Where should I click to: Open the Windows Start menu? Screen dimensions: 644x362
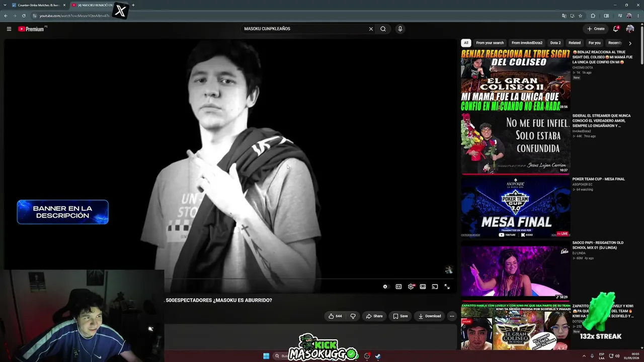pos(266,356)
